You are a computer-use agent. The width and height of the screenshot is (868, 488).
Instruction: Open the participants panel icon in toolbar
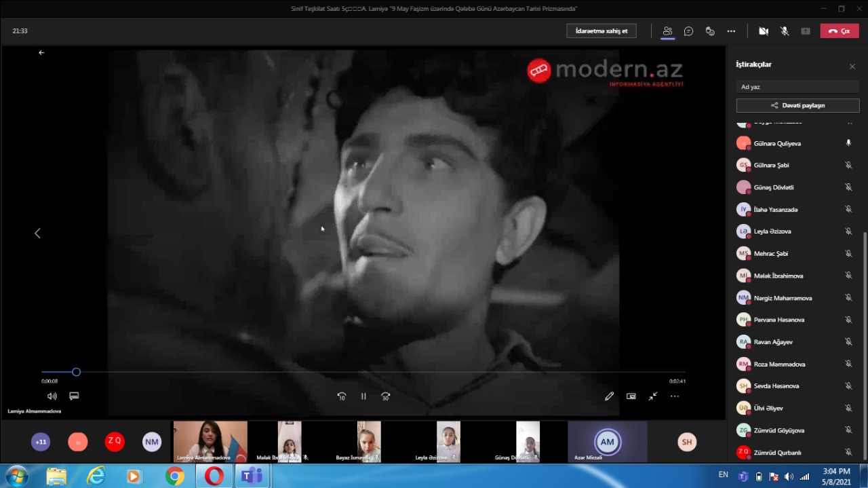[x=667, y=31]
